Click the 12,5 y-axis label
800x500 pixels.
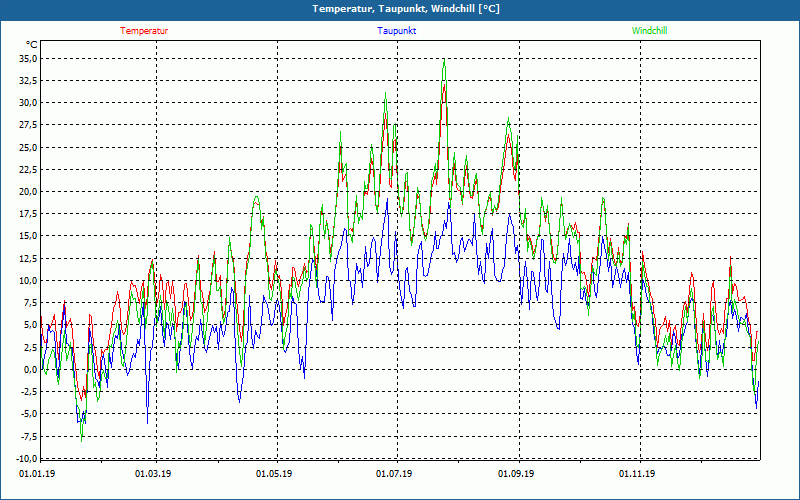[x=27, y=258]
